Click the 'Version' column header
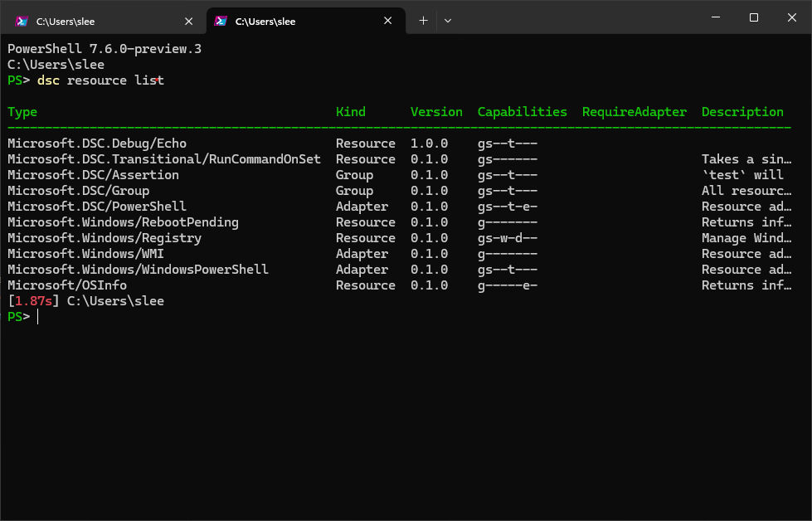The width and height of the screenshot is (812, 521). coord(436,112)
